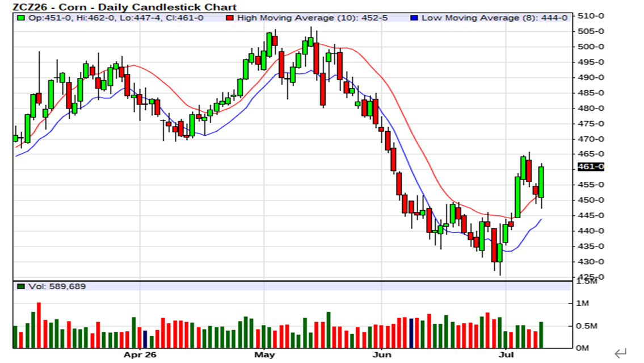Click the 500-0 price axis label
The width and height of the screenshot is (644, 363).
[x=591, y=47]
